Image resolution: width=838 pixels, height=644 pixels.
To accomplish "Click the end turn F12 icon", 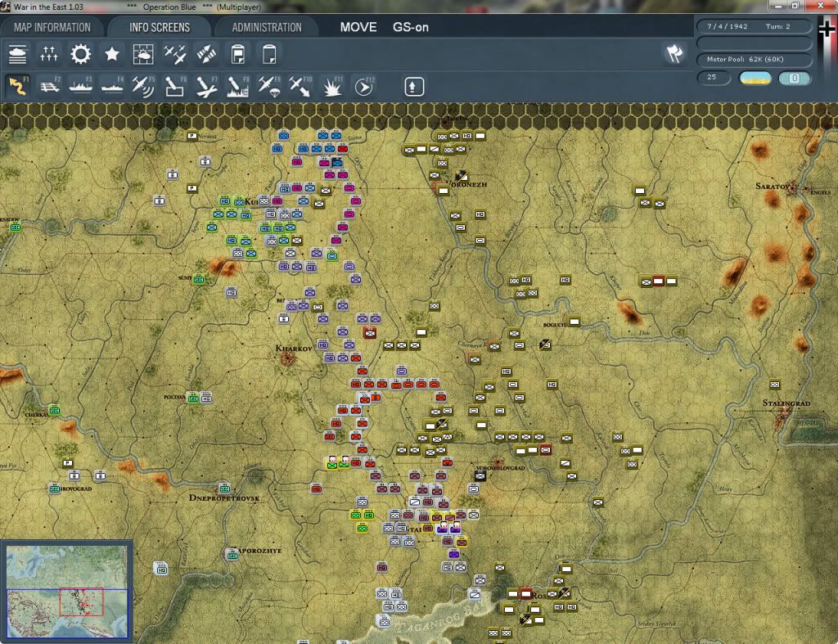I will coord(364,87).
